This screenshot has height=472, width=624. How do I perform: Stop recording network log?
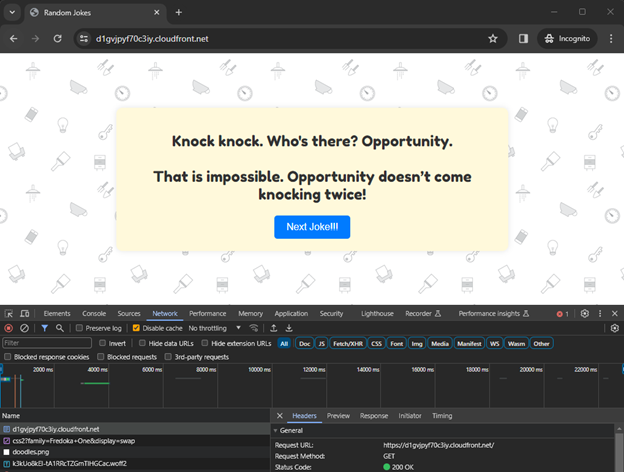click(9, 328)
